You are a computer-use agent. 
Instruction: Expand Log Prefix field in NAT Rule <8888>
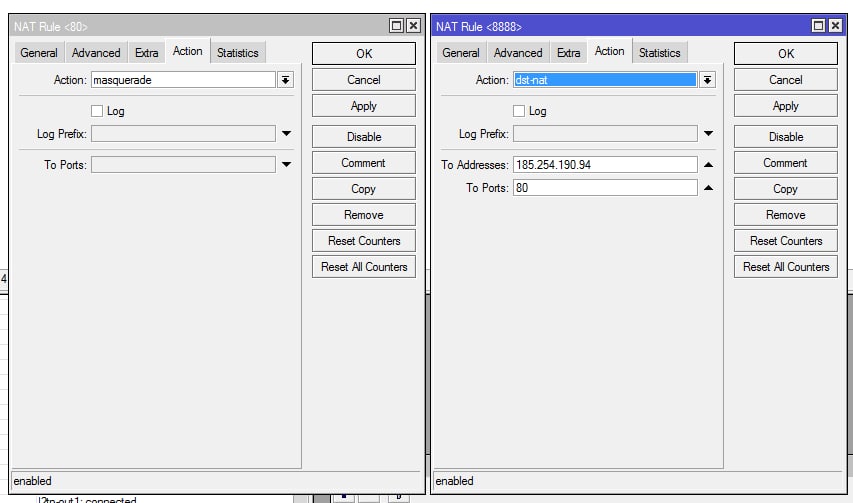click(x=708, y=133)
